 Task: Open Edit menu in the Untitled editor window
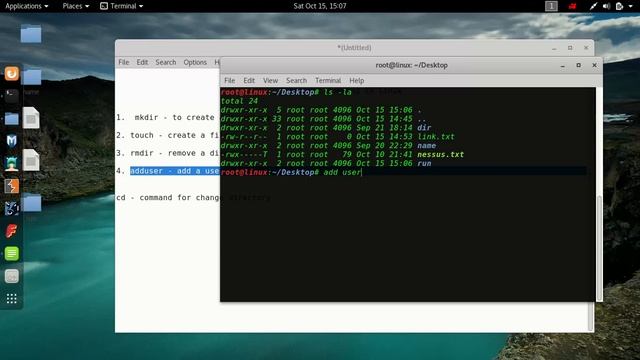click(142, 62)
